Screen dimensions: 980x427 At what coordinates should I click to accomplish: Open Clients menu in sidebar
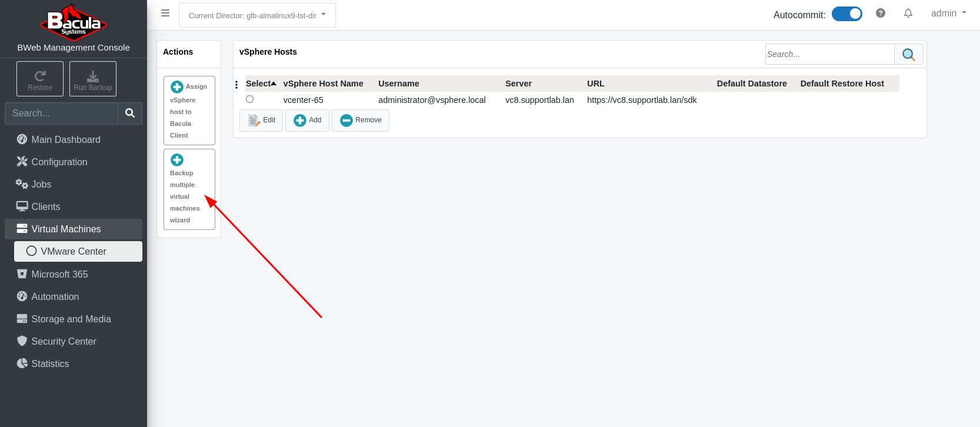(x=74, y=206)
